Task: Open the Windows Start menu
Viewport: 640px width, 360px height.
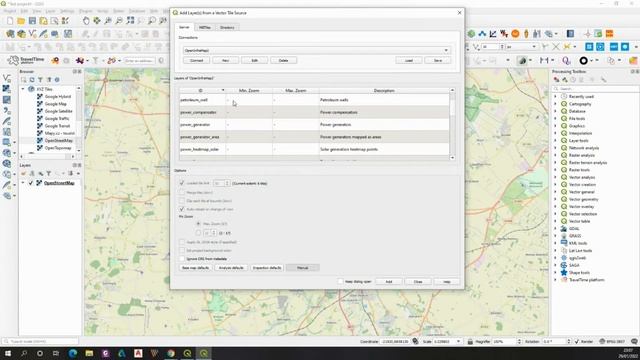Action: click(7, 353)
